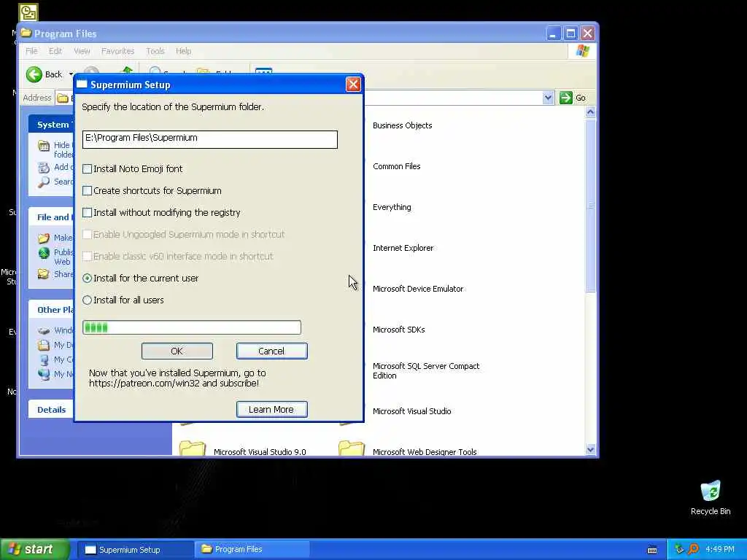
Task: Select the Microsoft Visual Studio folder
Action: pyautogui.click(x=411, y=411)
